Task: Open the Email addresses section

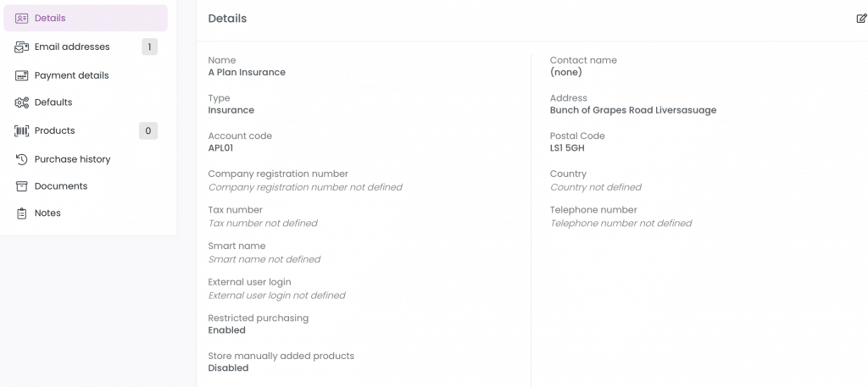Action: click(86, 47)
